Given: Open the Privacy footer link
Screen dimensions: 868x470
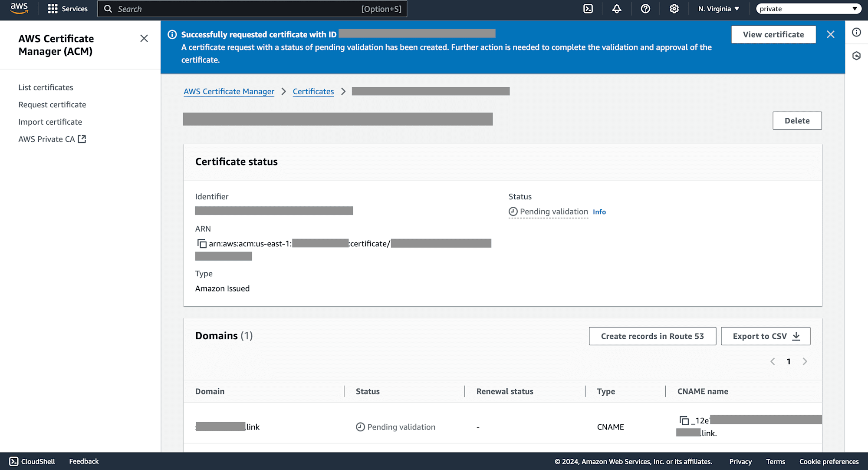Looking at the screenshot, I should 740,462.
